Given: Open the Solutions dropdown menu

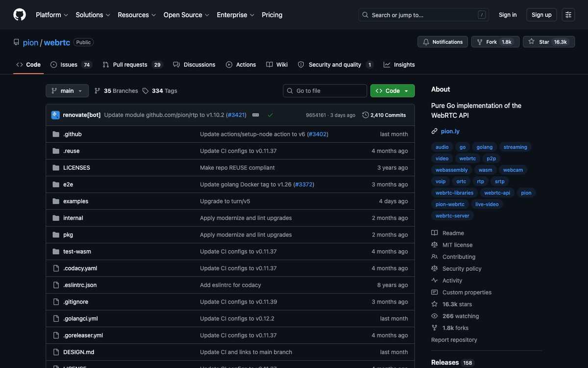Looking at the screenshot, I should [93, 15].
